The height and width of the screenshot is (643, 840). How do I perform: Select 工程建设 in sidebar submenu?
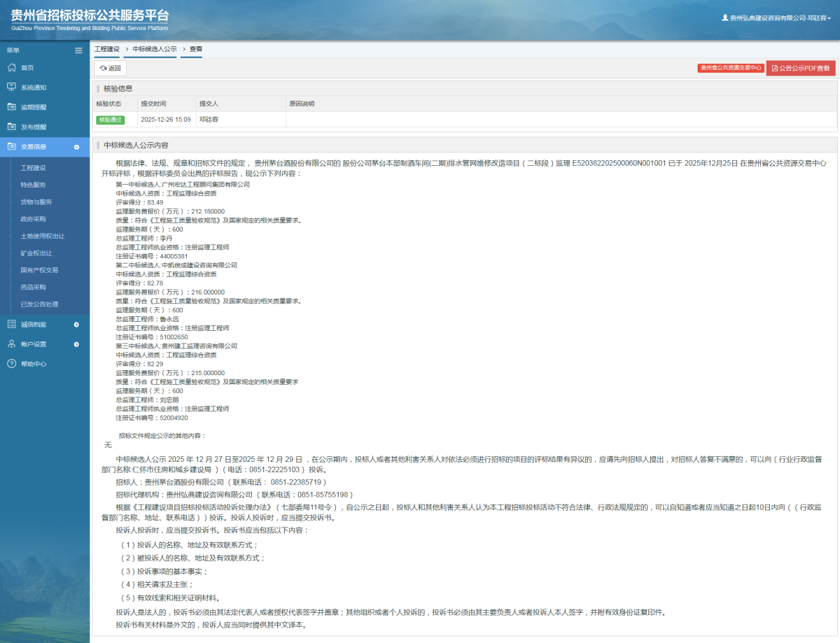pos(33,168)
